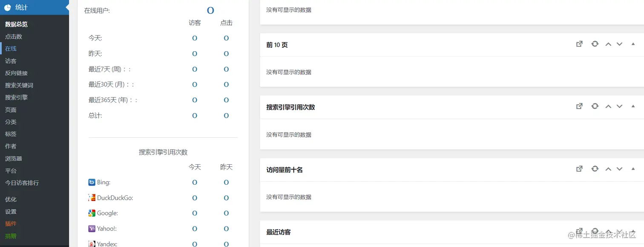Collapse the 前 10 页 widget panel
Viewport: 644px width, 247px height.
pos(633,44)
